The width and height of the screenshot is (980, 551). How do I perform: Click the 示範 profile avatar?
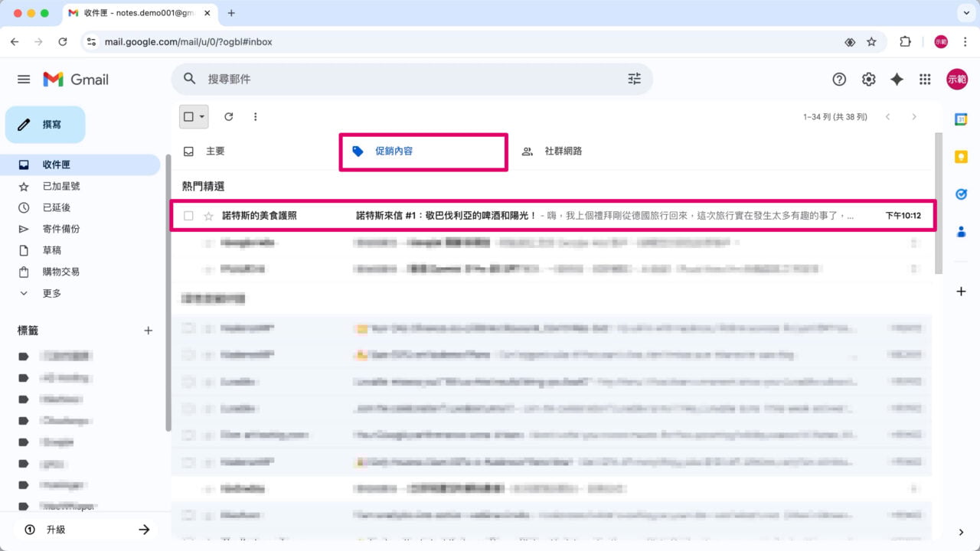[x=957, y=79]
